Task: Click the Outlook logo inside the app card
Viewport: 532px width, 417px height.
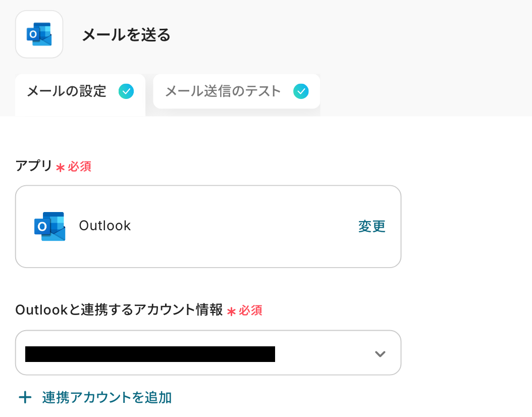Action: (x=49, y=226)
